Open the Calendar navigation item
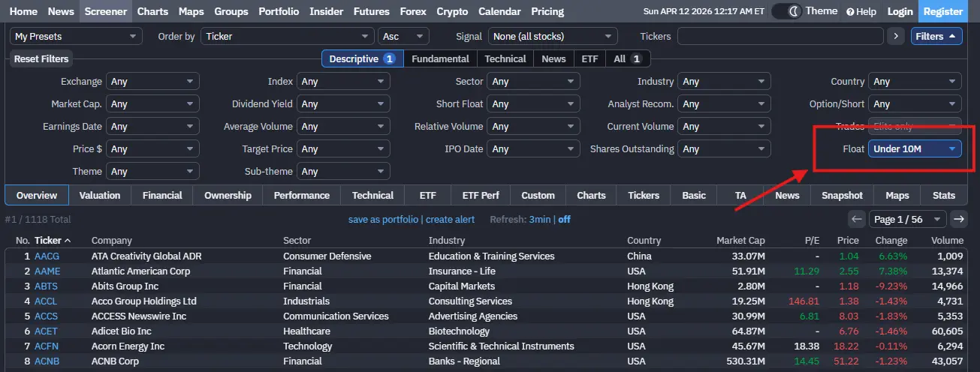Image resolution: width=980 pixels, height=372 pixels. point(499,11)
